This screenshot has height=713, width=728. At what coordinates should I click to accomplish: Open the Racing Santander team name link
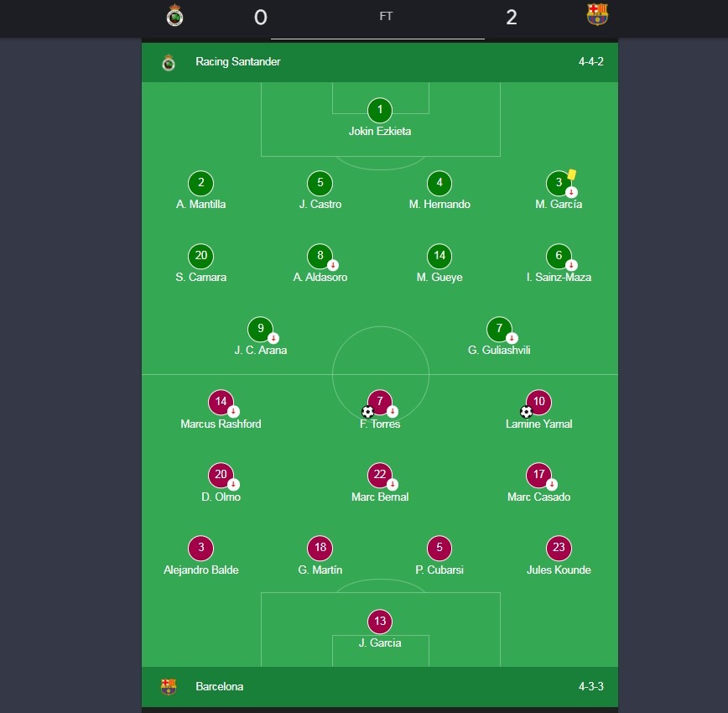click(x=238, y=62)
